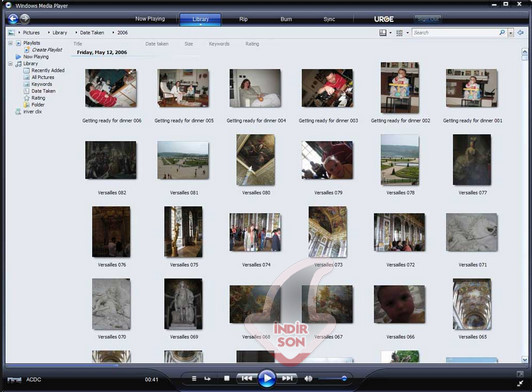Open layout options icon
Screen dimensions: 532x392
click(383, 33)
